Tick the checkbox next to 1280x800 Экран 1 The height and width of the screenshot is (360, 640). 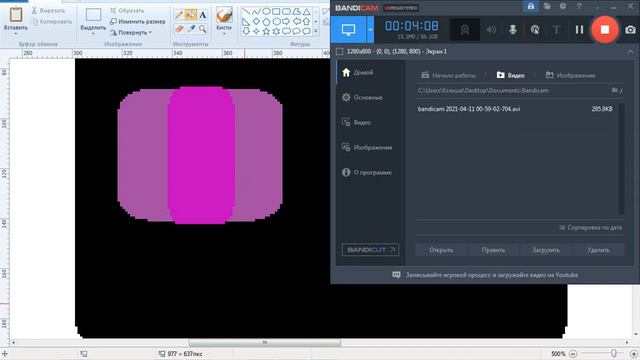click(339, 52)
